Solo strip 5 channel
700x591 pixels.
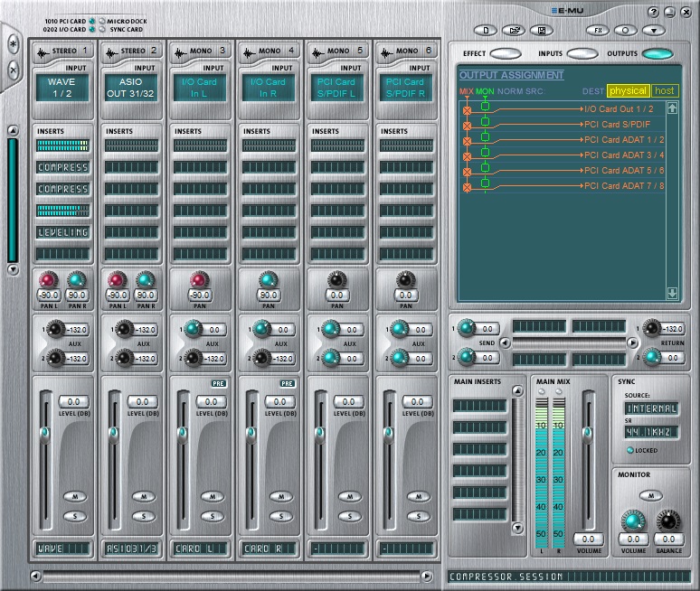click(x=350, y=517)
